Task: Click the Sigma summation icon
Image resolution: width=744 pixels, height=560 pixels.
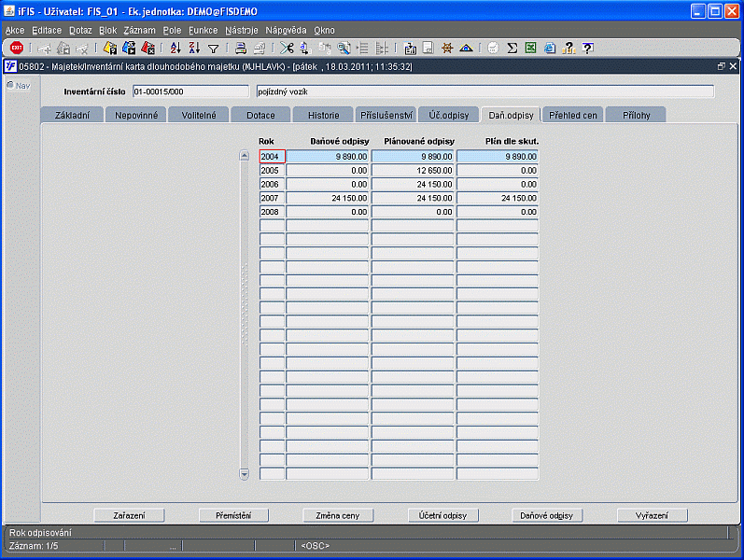Action: click(x=512, y=48)
